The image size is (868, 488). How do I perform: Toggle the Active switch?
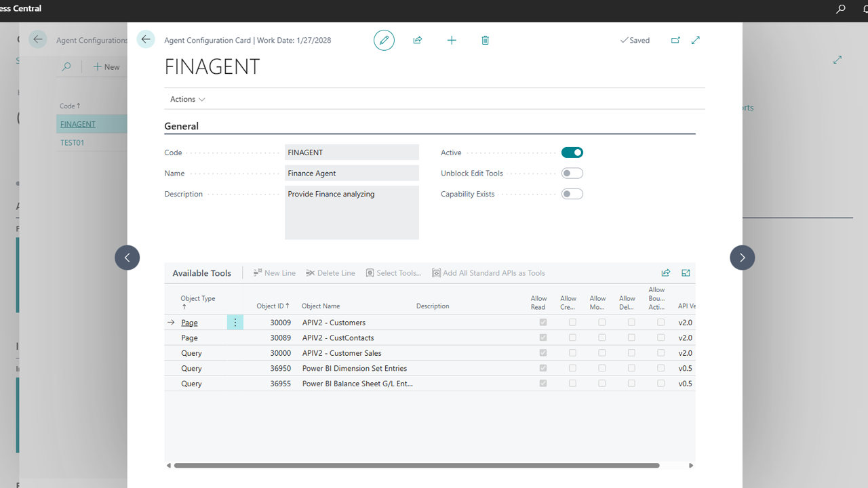[x=572, y=152]
